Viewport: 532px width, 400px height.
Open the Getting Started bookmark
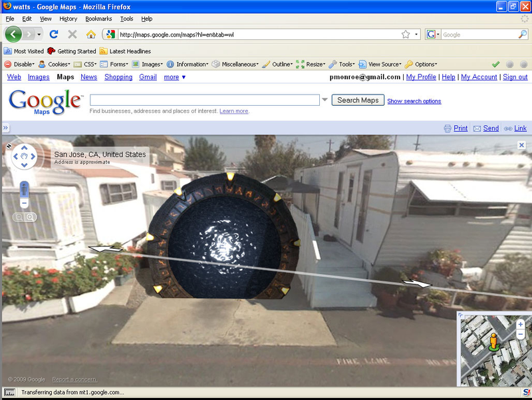click(x=72, y=51)
